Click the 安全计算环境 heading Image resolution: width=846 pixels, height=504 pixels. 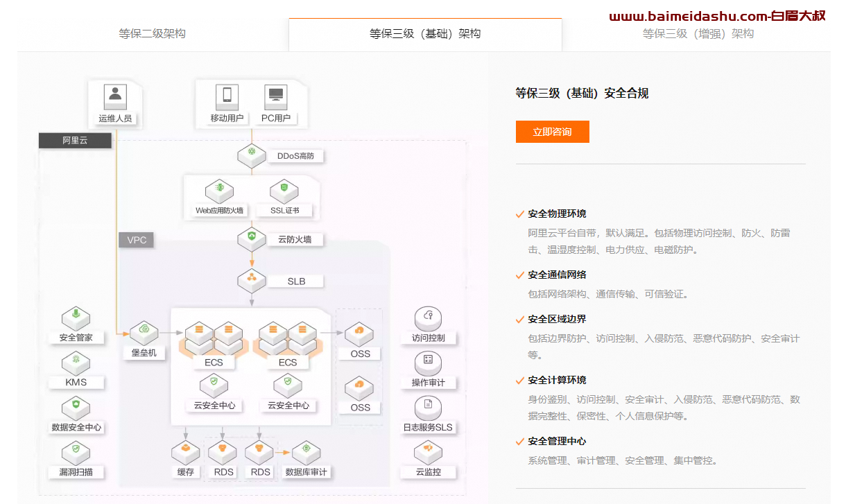tap(557, 380)
